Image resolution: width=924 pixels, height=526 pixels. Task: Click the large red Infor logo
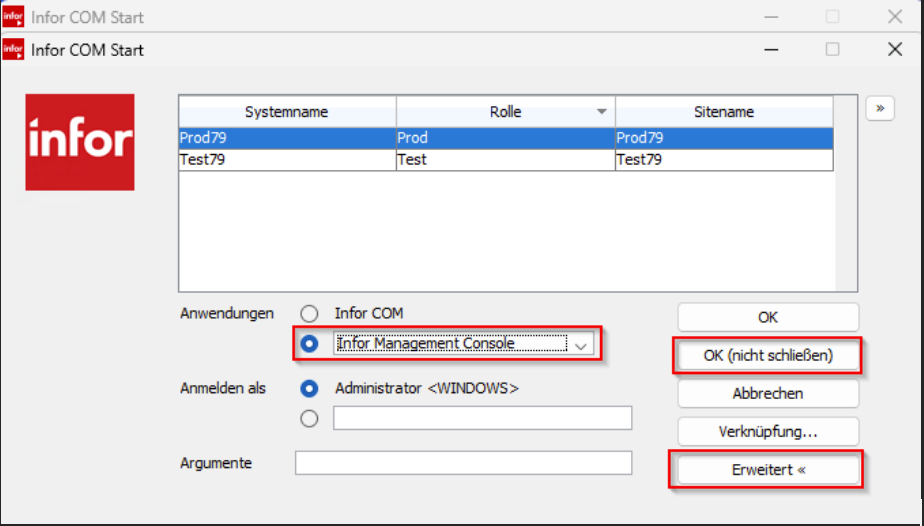(80, 142)
